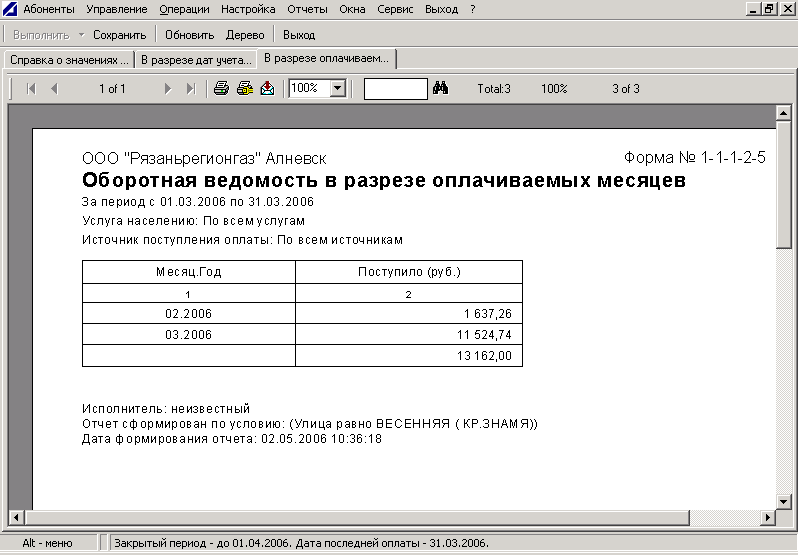
Task: Go to previous report page
Action: (x=54, y=89)
